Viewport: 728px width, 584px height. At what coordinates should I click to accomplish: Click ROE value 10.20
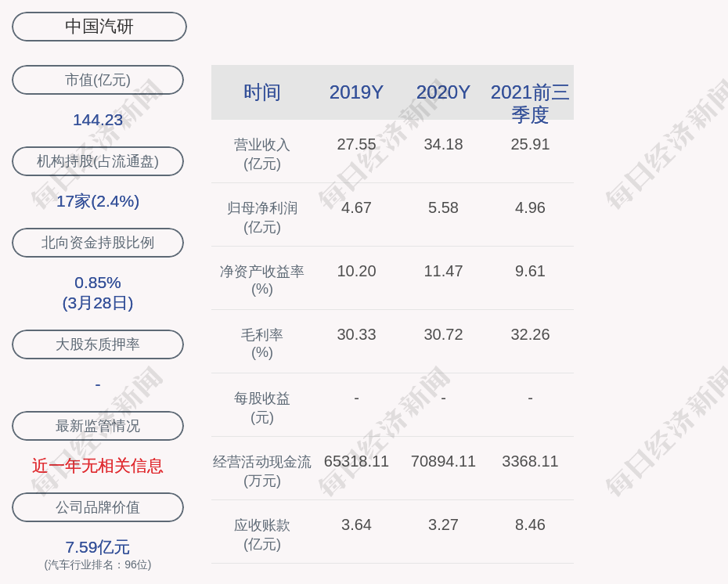point(357,271)
